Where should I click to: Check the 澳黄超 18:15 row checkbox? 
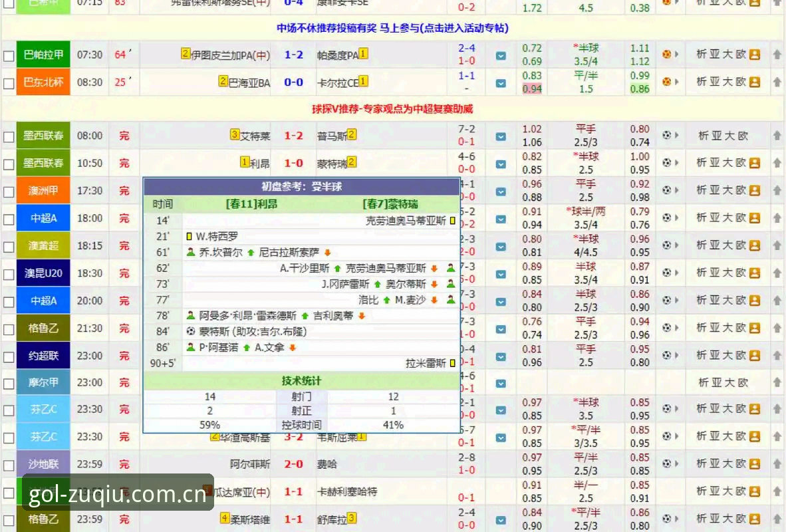tap(9, 247)
